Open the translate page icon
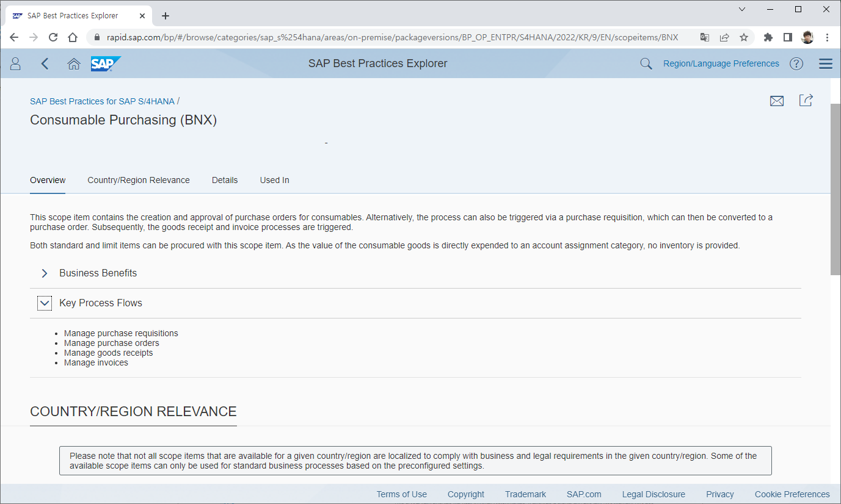 [x=705, y=37]
